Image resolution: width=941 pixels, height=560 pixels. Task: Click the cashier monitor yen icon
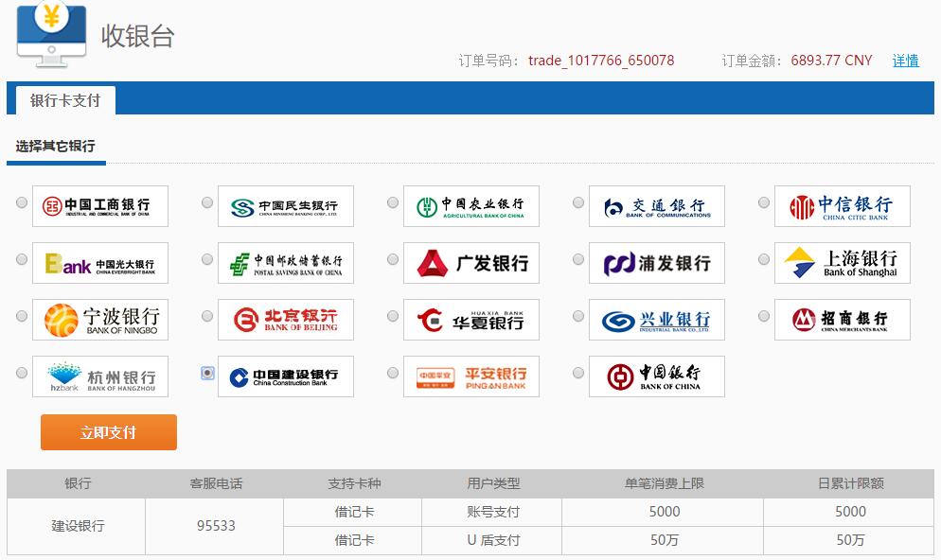(52, 33)
